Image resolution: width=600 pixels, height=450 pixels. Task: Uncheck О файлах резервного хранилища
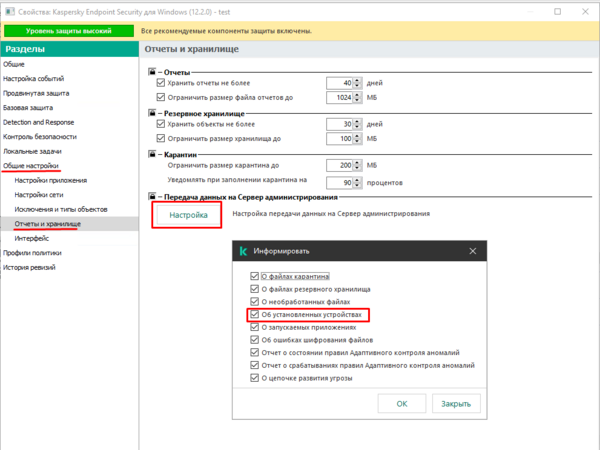pyautogui.click(x=254, y=289)
